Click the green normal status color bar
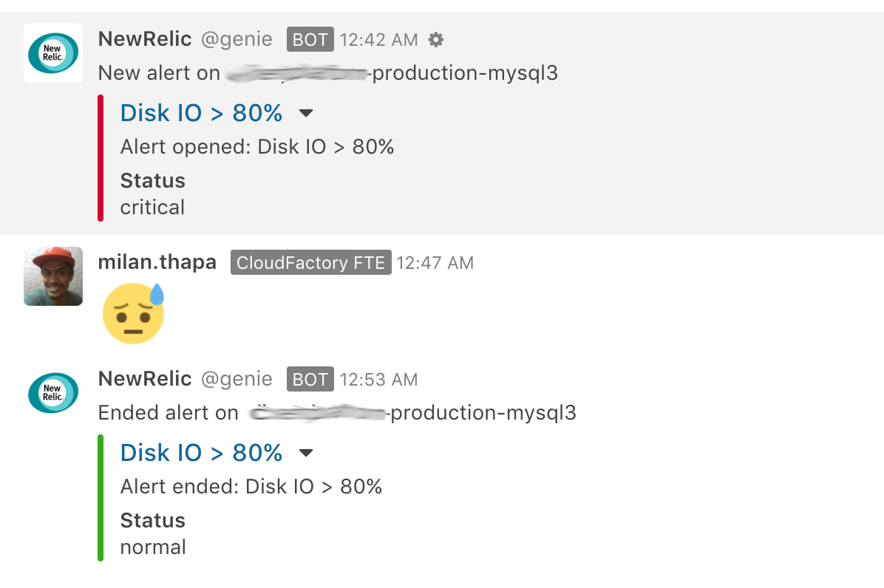Viewport: 884px width, 588px height. point(101,498)
